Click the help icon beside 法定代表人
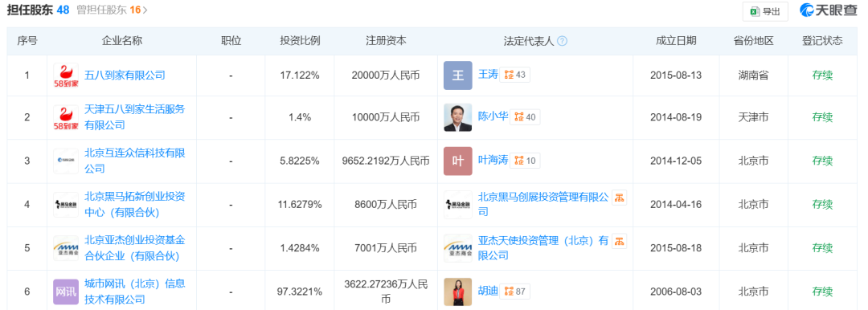The width and height of the screenshot is (868, 310). (562, 41)
